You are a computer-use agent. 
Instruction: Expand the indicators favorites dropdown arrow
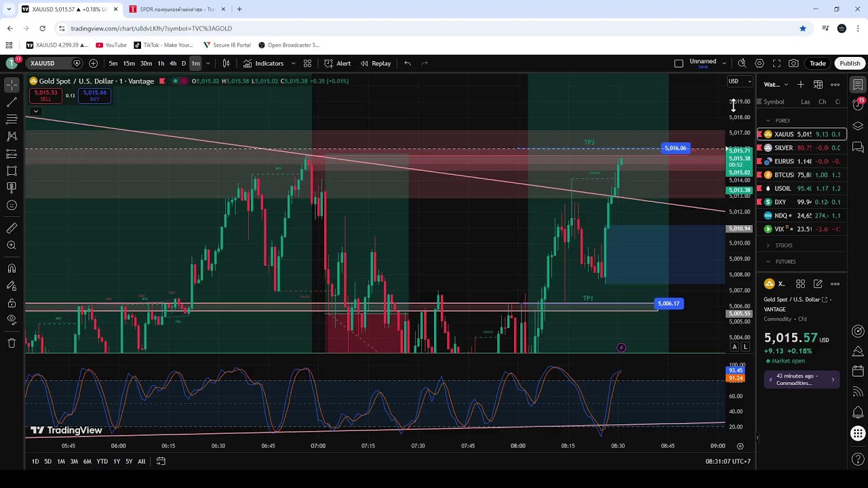[293, 63]
